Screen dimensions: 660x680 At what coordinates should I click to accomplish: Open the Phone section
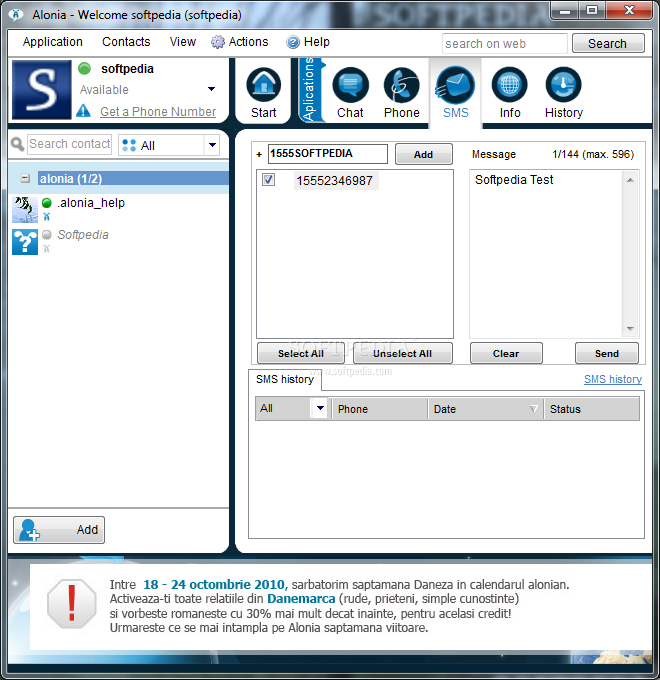pyautogui.click(x=402, y=93)
